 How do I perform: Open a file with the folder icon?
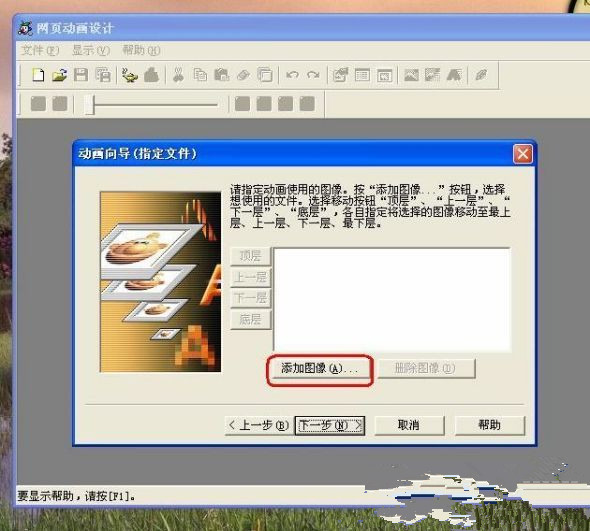coord(59,75)
